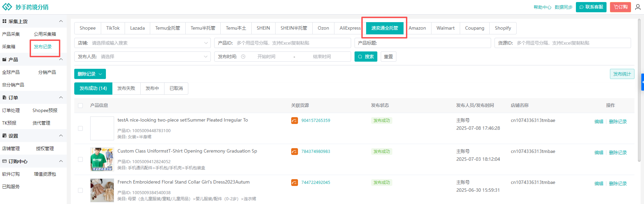
Task: Switch to the Ozon tab
Action: pos(323,28)
